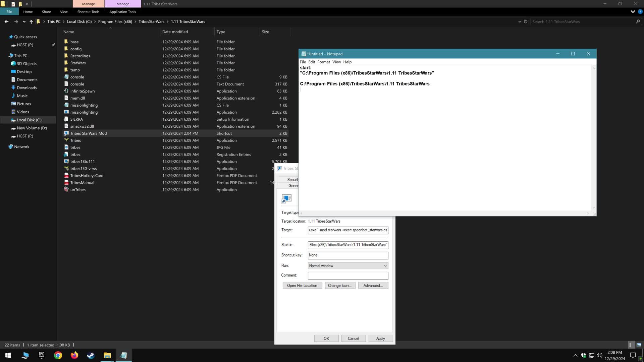The image size is (644, 362).
Task: Expand the ribbon with chevron arrow
Action: (633, 12)
